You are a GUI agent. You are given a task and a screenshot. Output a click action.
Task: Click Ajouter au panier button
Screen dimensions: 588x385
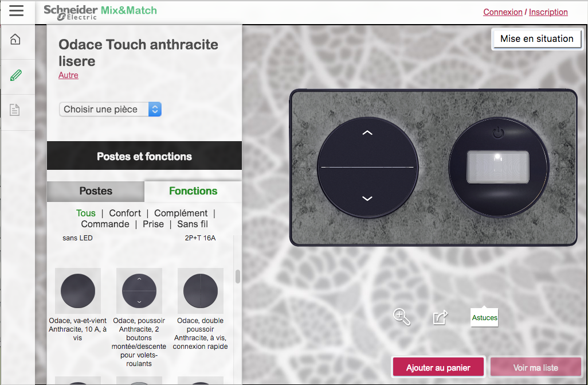pyautogui.click(x=438, y=368)
